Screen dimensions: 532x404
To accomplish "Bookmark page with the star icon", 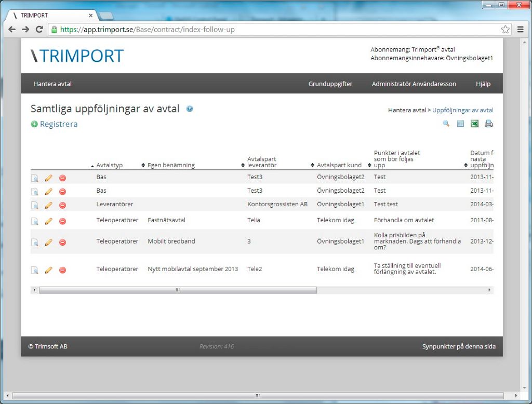I will pos(505,30).
